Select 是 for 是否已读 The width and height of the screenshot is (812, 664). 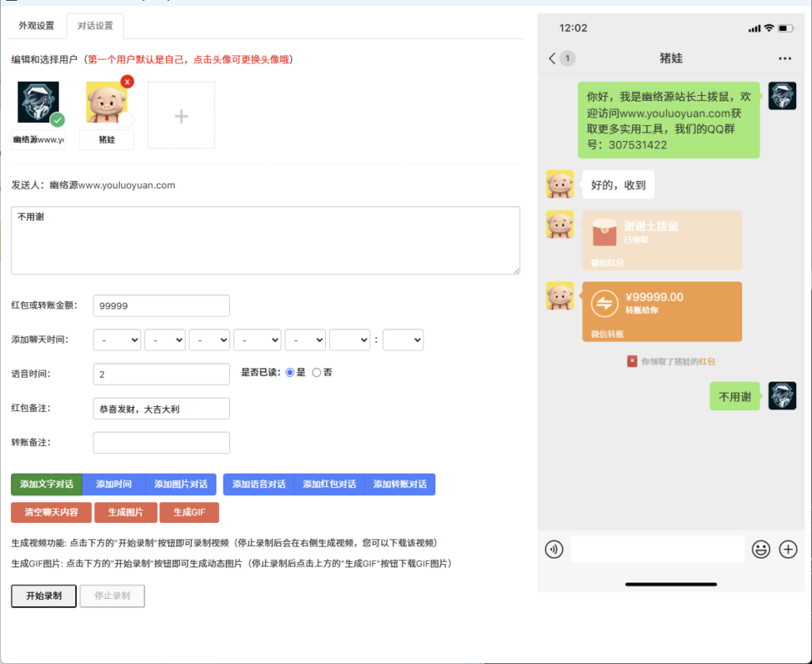(289, 372)
